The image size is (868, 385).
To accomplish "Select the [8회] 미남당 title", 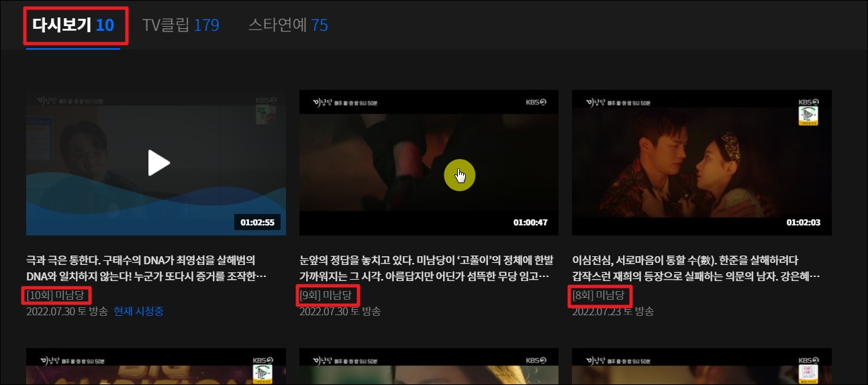I will tap(599, 295).
